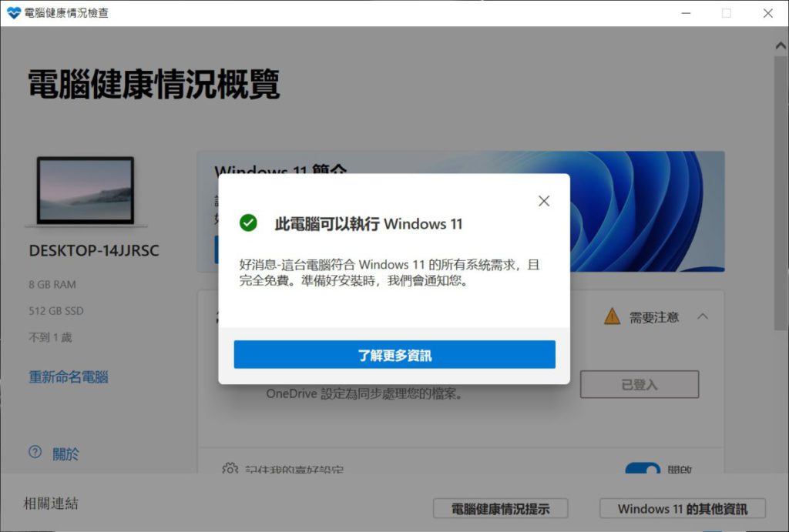Select the DESKTOP-14JJRSC computer name

[94, 250]
